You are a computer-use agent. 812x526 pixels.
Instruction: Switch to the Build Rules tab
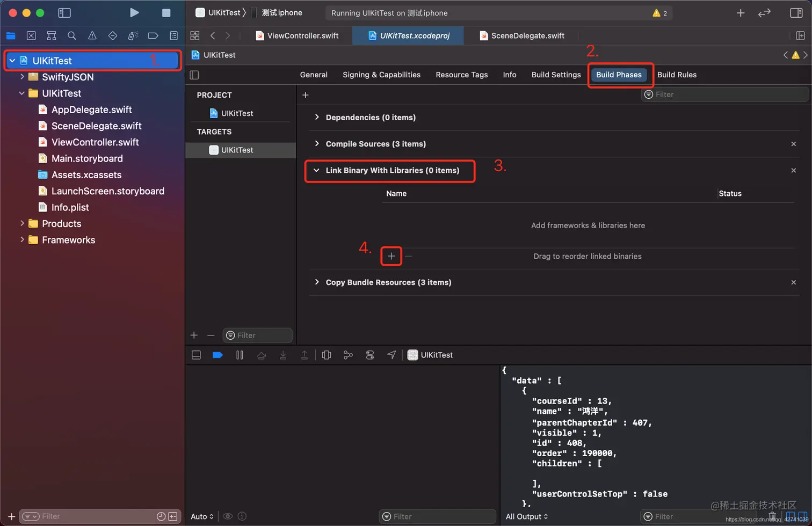point(677,75)
